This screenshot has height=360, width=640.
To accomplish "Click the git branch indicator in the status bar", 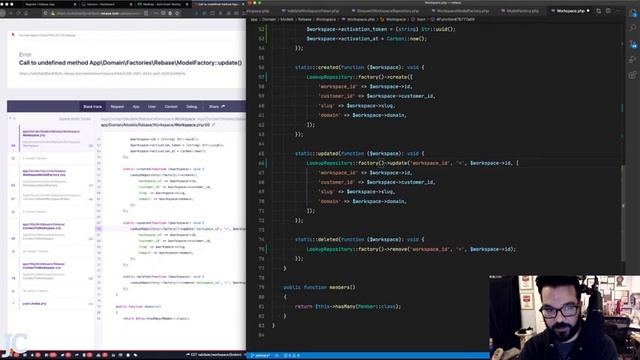I will pyautogui.click(x=260, y=356).
